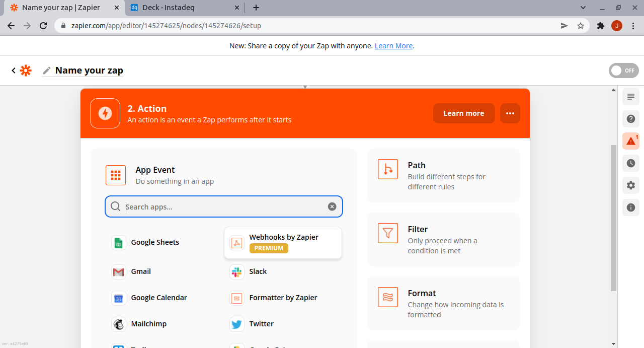Click the magnifier icon in the app search
Viewport: 644px width, 348px height.
coord(115,206)
